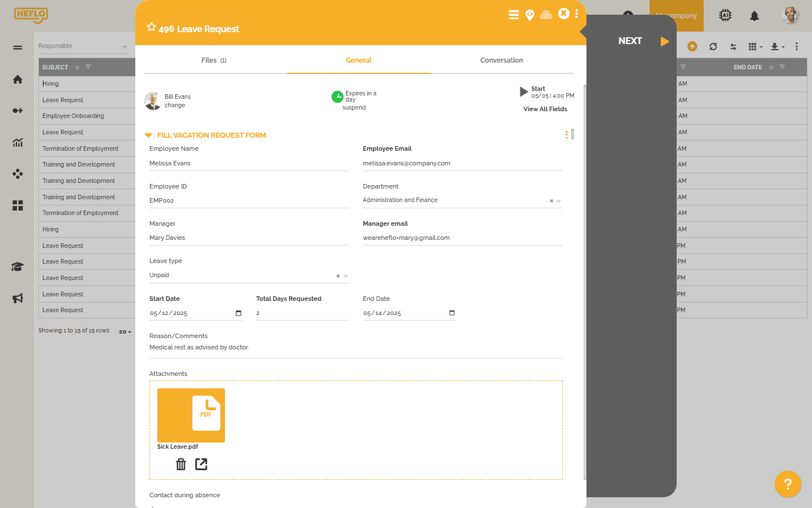The height and width of the screenshot is (508, 812).
Task: Click the View All Fields link
Action: tap(545, 109)
